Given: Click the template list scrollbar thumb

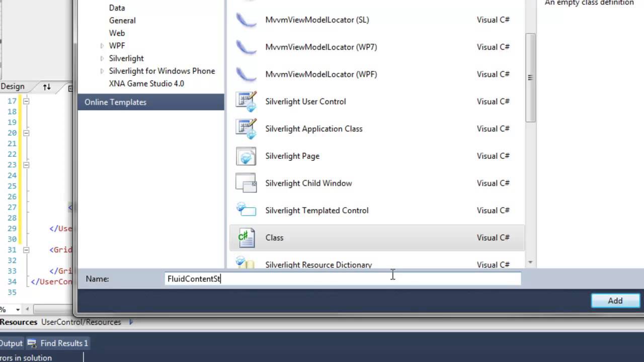Looking at the screenshot, I should point(530,77).
